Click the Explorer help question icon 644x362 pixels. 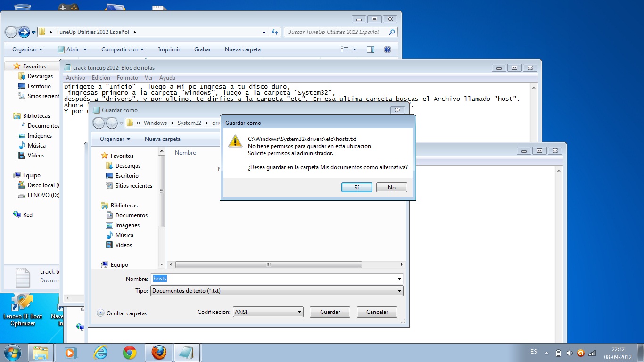tap(388, 49)
